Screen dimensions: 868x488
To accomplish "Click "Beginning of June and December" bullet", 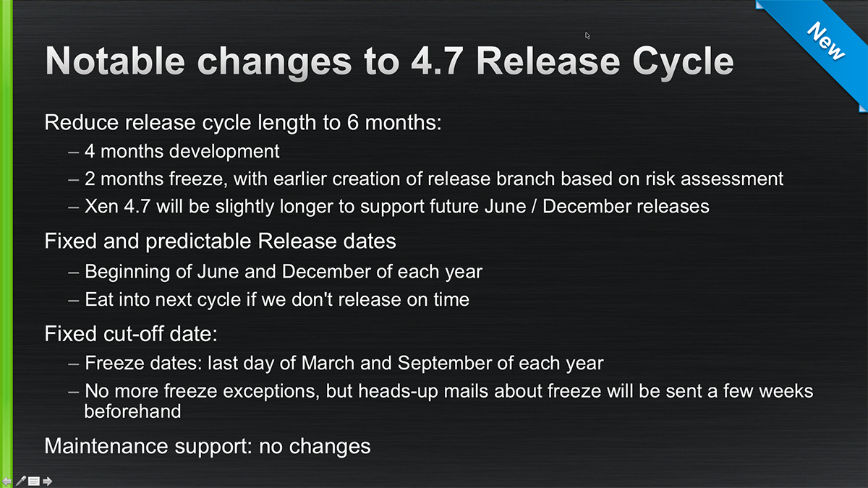I will 283,272.
